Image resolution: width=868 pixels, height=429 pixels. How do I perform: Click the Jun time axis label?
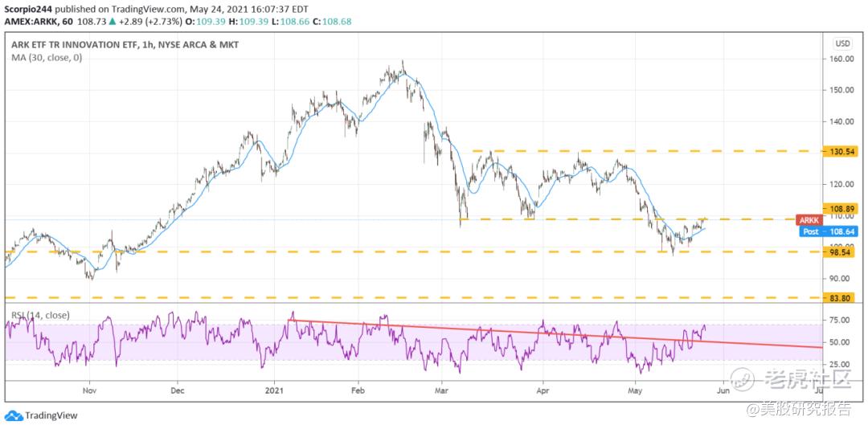pos(723,390)
